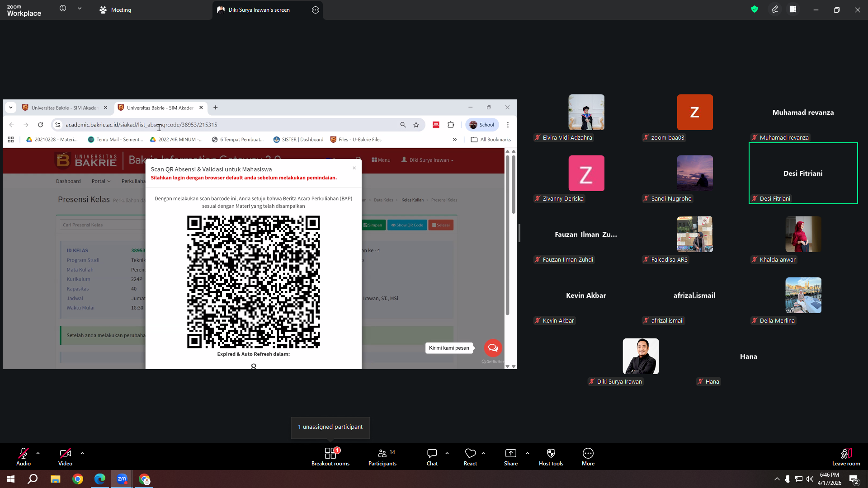The width and height of the screenshot is (868, 488).
Task: Open the Windows notification center
Action: click(x=854, y=479)
